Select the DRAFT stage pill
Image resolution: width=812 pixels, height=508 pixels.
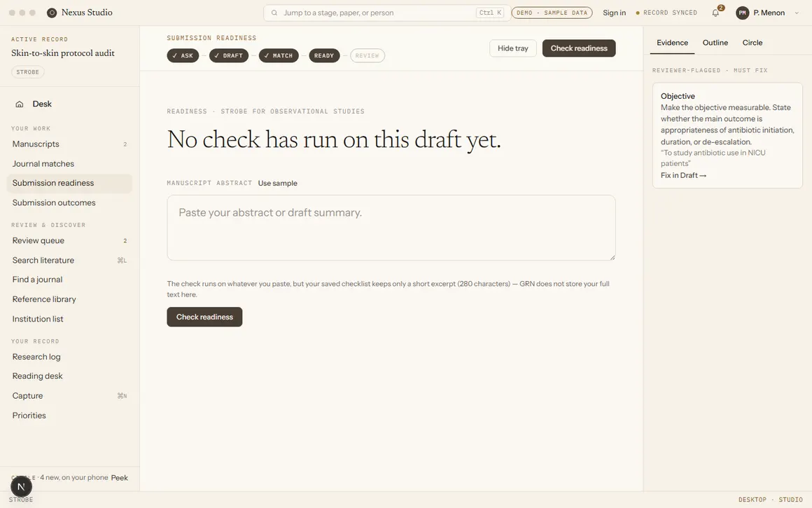point(229,55)
